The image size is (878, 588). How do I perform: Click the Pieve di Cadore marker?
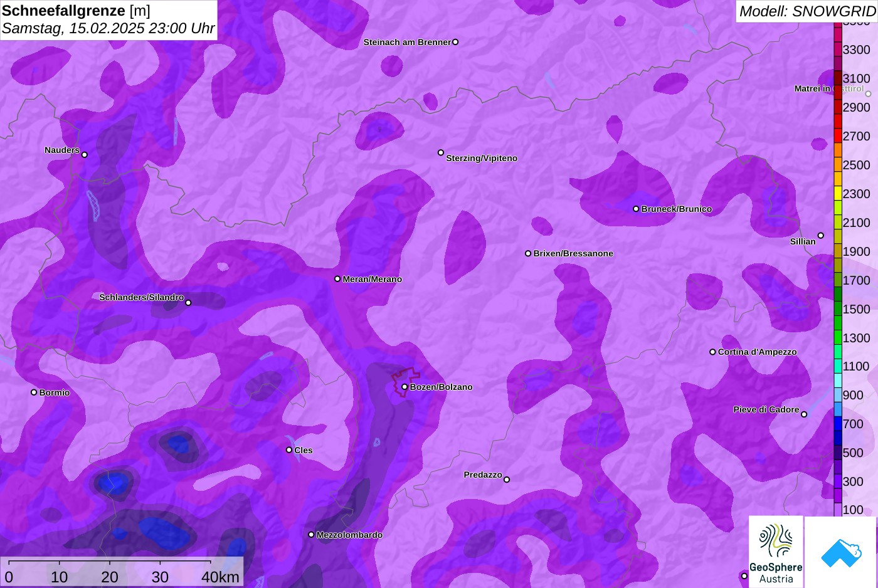804,414
